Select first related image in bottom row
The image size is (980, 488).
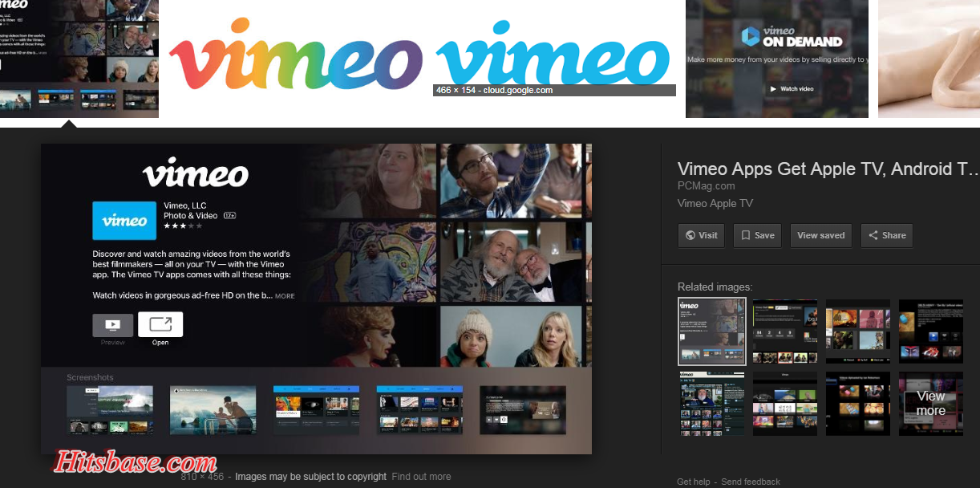click(712, 404)
